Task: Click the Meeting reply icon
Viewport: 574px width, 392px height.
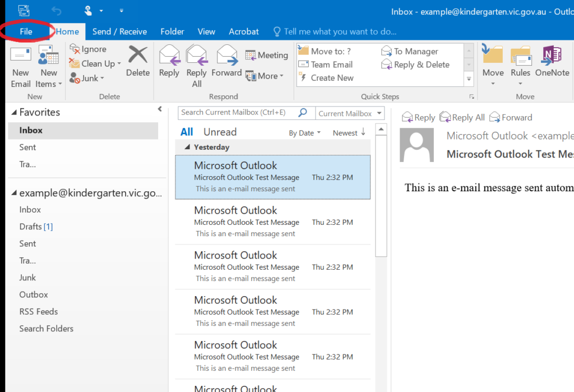Action: (x=251, y=56)
